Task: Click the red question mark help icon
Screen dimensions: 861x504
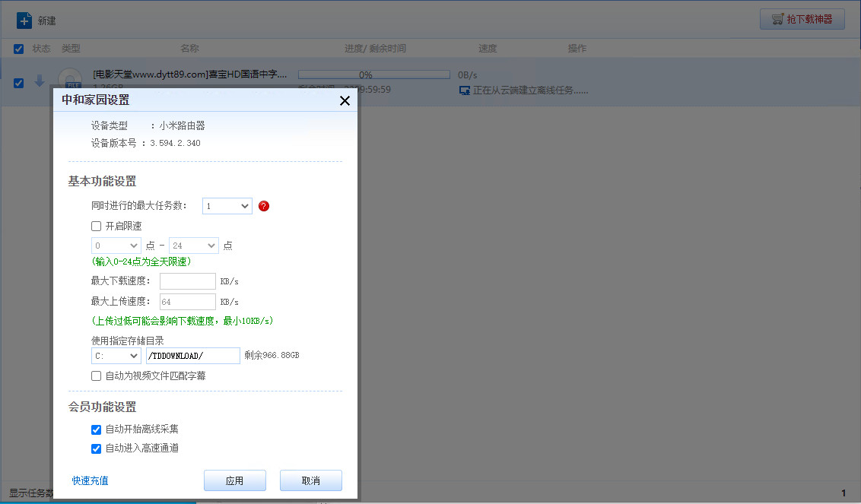Action: [264, 206]
